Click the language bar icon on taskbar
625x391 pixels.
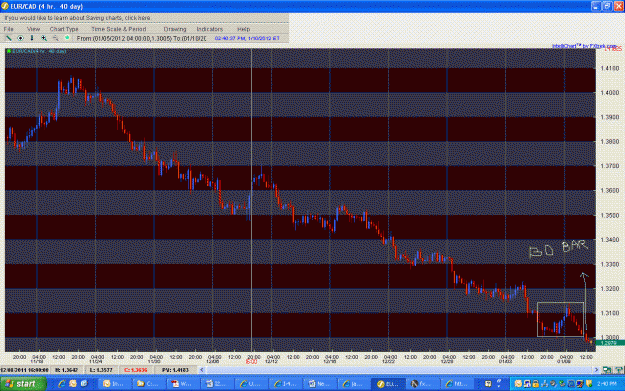tap(488, 384)
